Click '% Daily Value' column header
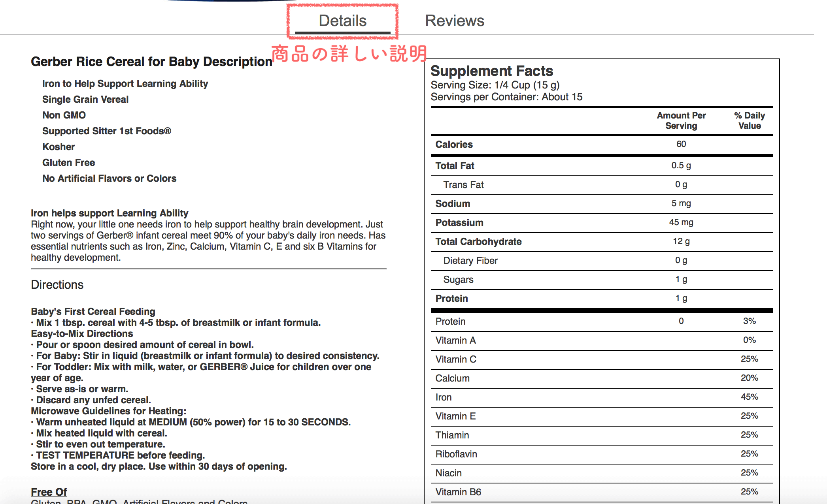The image size is (827, 504). (750, 120)
